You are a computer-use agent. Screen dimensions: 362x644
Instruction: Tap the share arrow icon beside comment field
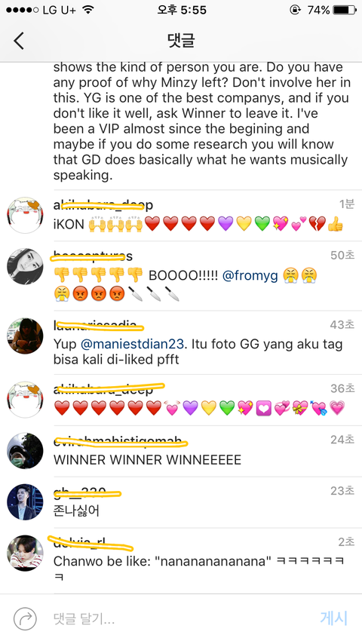[x=25, y=619]
